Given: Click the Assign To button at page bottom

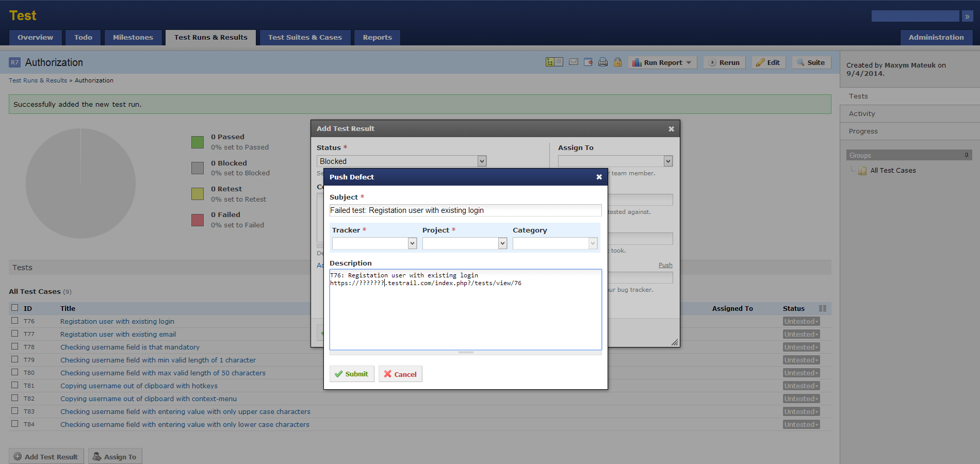Looking at the screenshot, I should (x=115, y=456).
